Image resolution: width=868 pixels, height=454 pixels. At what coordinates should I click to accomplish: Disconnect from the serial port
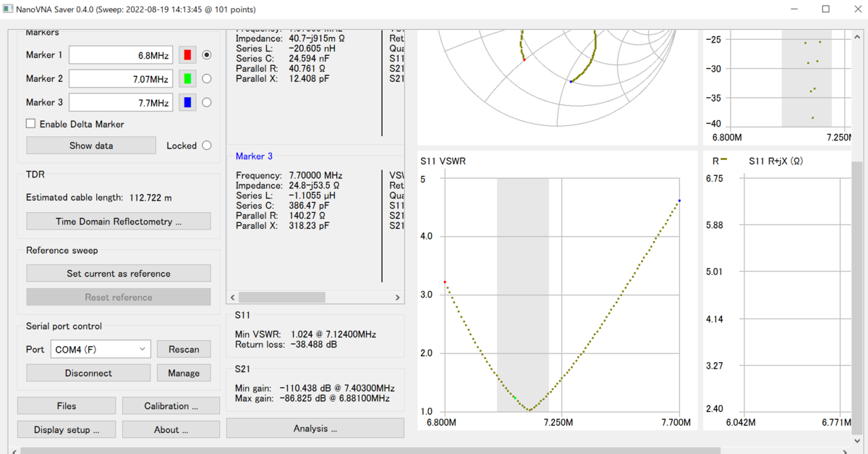coord(88,374)
